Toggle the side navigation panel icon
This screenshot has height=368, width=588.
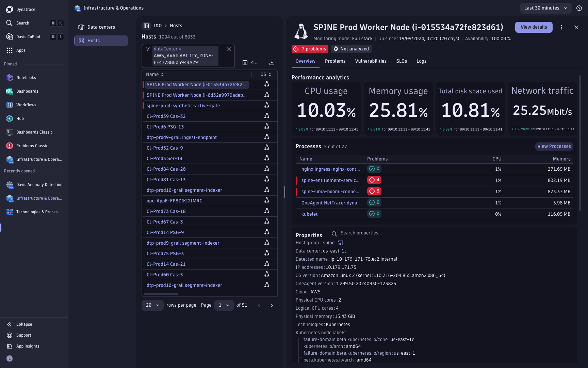tap(146, 26)
